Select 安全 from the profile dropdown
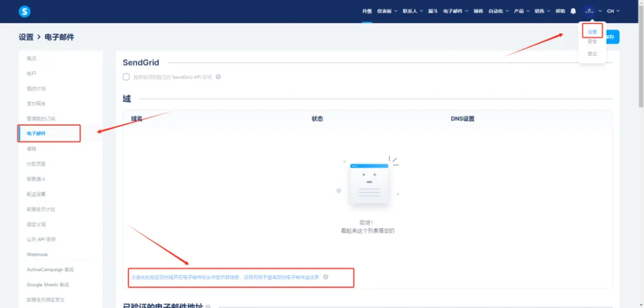 (592, 41)
